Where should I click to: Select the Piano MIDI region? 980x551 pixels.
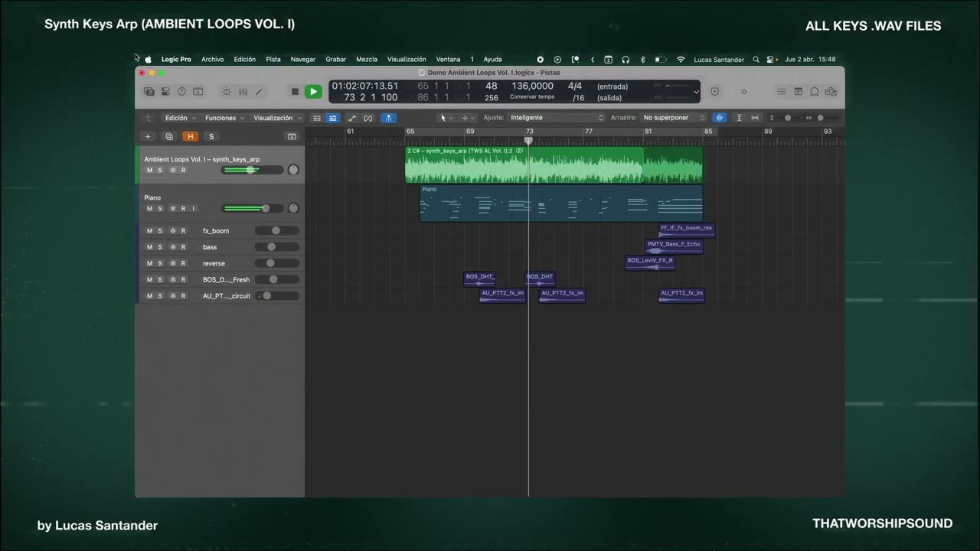tap(561, 203)
